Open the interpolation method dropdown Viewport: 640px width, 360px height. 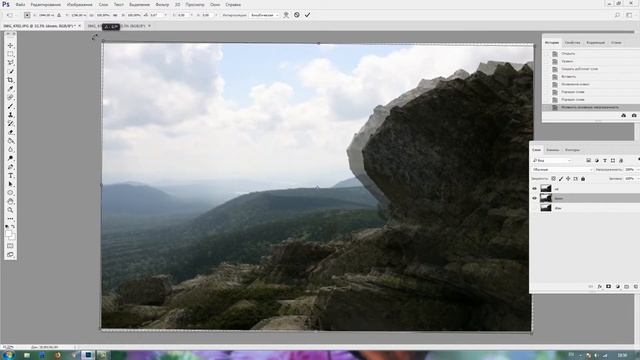(264, 15)
